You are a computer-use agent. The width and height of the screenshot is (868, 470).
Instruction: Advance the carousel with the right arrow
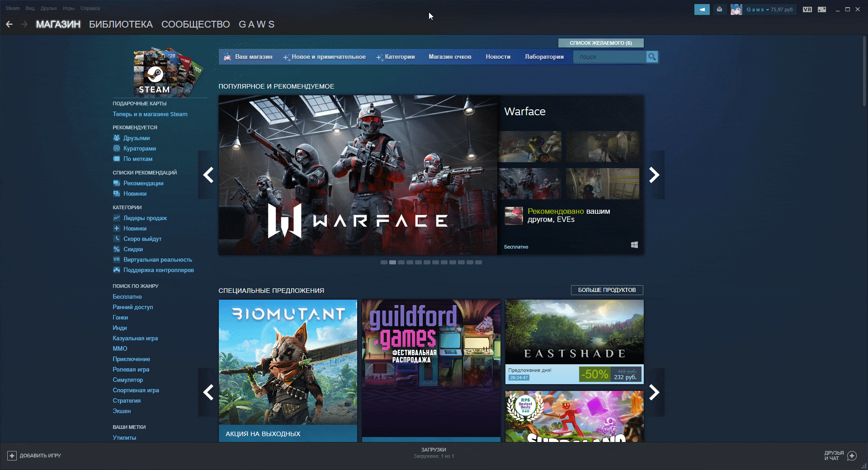click(x=654, y=175)
